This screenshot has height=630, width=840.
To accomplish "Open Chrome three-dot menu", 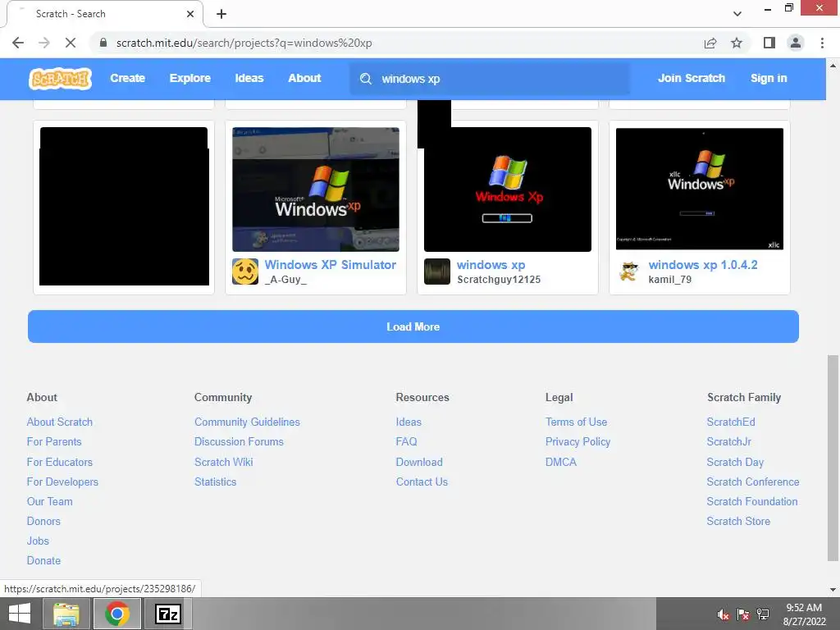I will 822,43.
